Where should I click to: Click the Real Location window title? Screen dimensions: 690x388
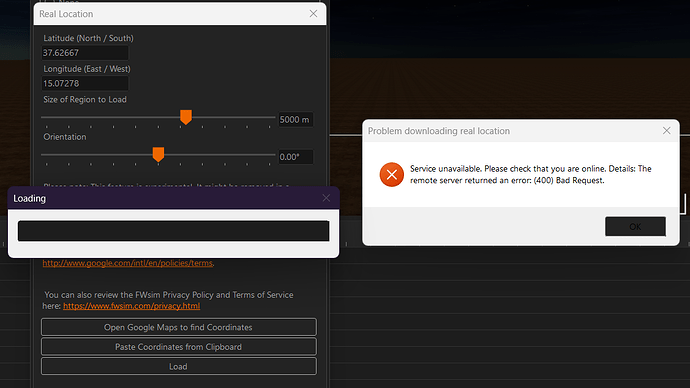pyautogui.click(x=66, y=14)
